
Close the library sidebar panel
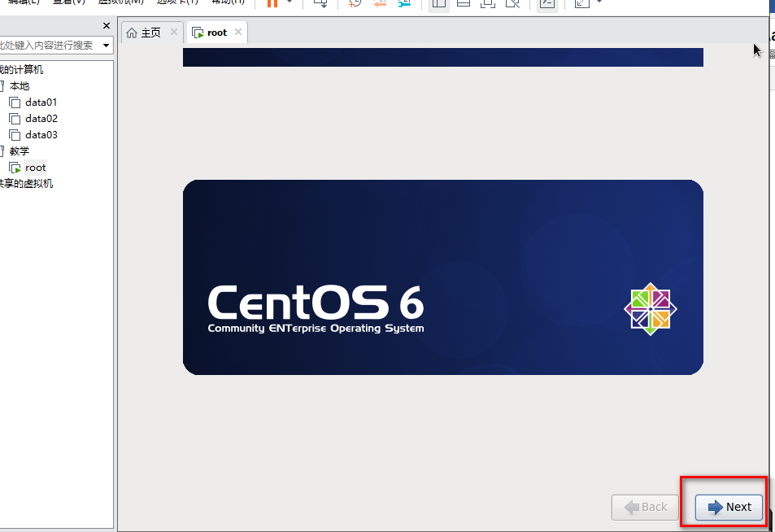(x=107, y=25)
